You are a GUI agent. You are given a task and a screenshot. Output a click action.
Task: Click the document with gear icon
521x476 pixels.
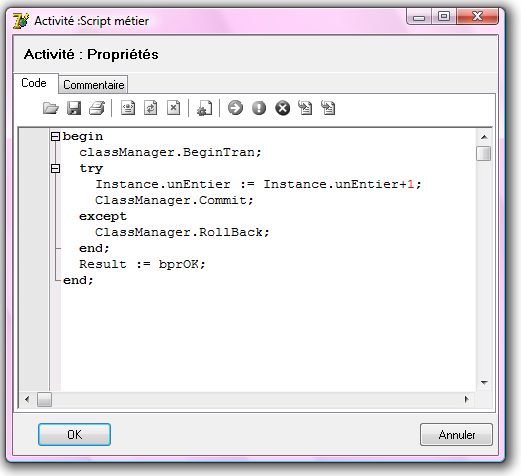click(204, 108)
